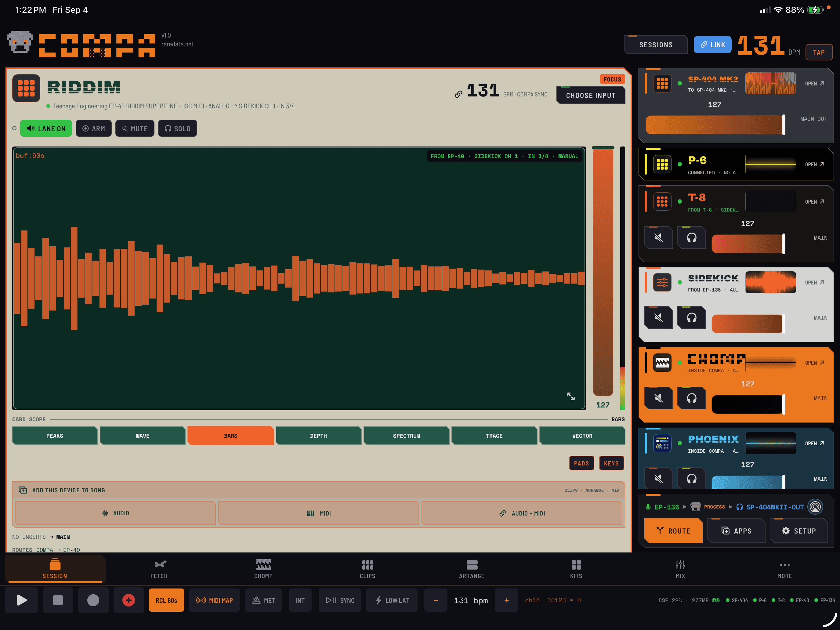Click the ROUTE button
This screenshot has width=840, height=630.
coord(673,531)
